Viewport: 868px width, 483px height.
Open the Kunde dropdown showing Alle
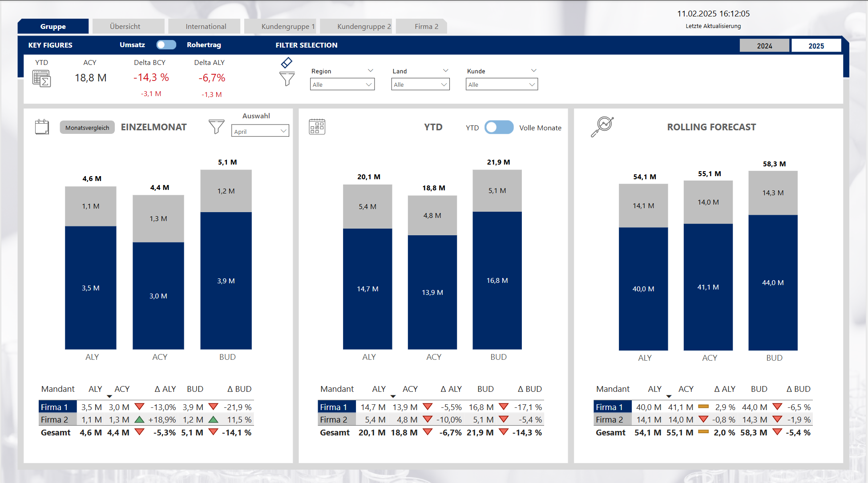[502, 85]
